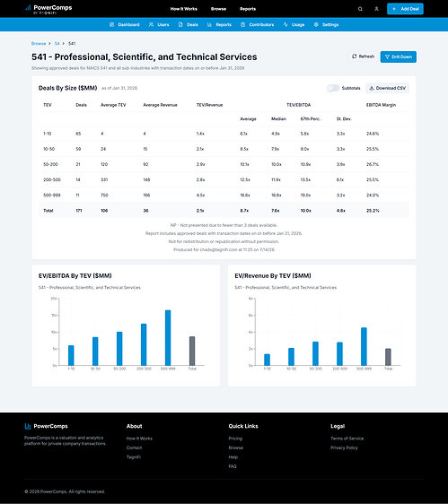
Task: Open Contributors in the blue bar
Action: pos(258,25)
